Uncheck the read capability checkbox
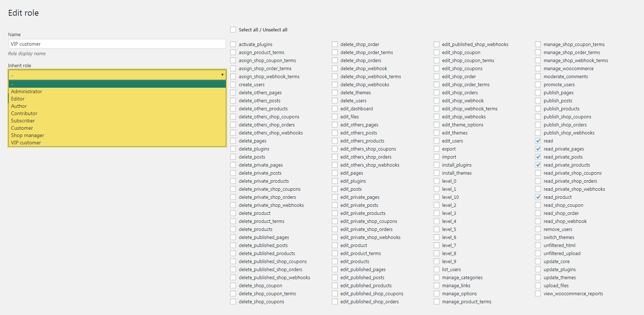 tap(538, 141)
